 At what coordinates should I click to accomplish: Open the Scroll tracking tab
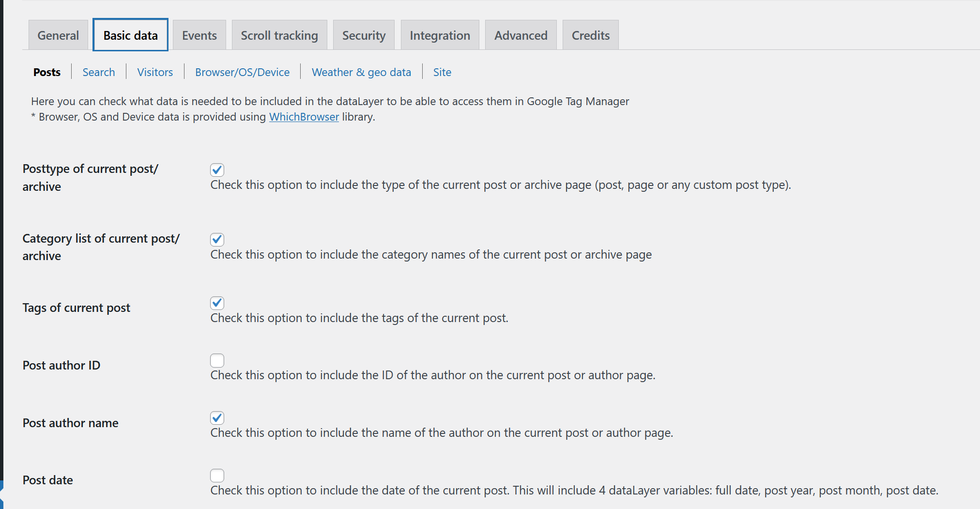point(279,35)
